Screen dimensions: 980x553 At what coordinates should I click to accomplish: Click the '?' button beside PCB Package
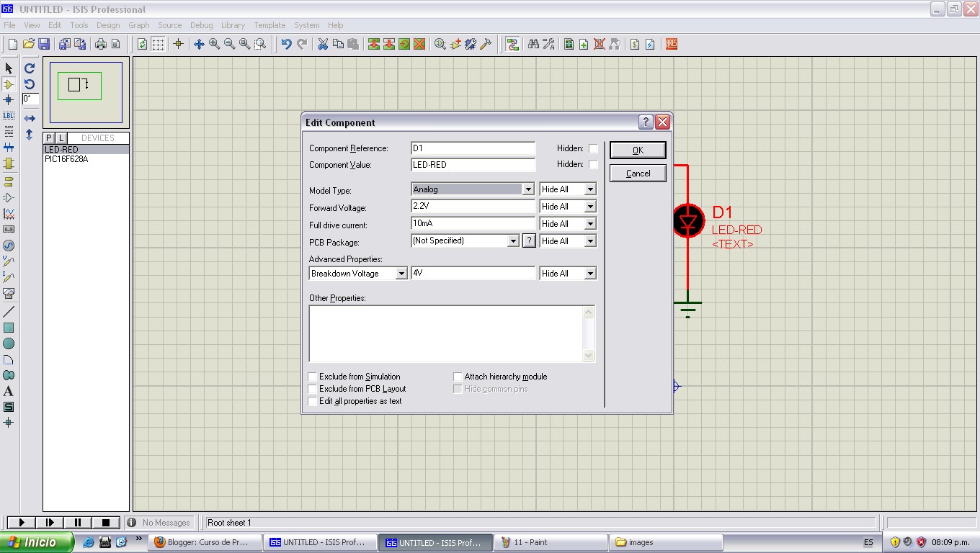click(x=529, y=241)
